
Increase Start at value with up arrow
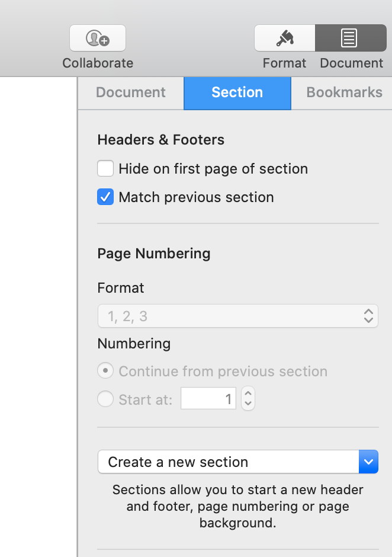[249, 394]
